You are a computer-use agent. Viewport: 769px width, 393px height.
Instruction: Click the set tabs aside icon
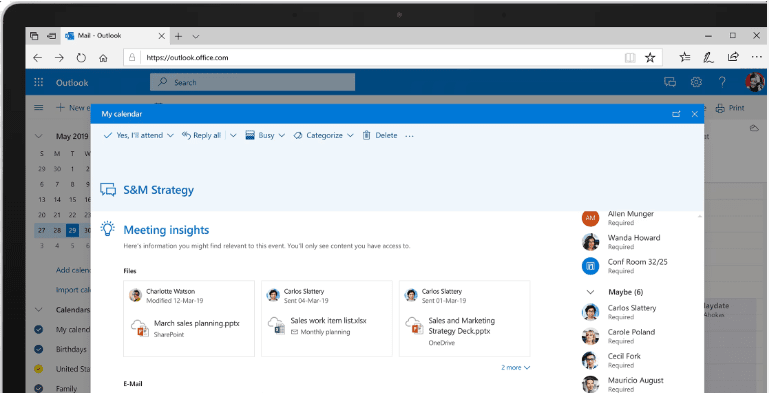pos(51,36)
